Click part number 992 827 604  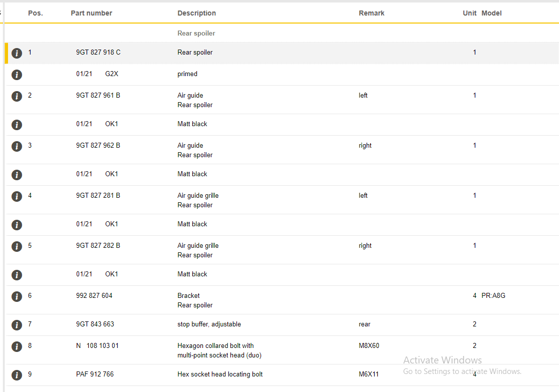coord(94,295)
